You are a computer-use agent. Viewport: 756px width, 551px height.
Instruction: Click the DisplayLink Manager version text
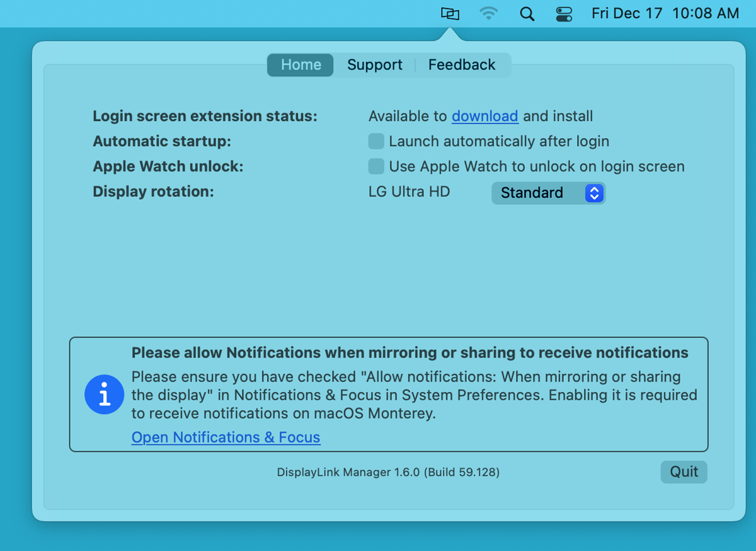tap(388, 472)
